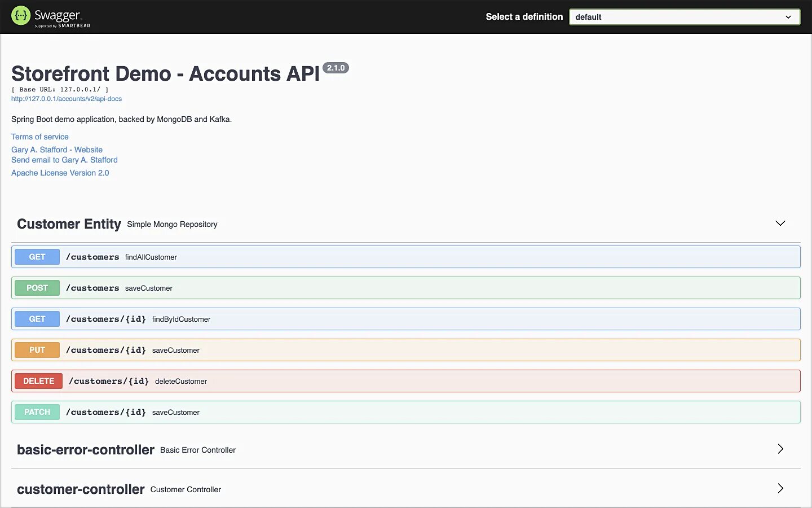Click the PUT method badge
The image size is (812, 508).
click(x=37, y=350)
